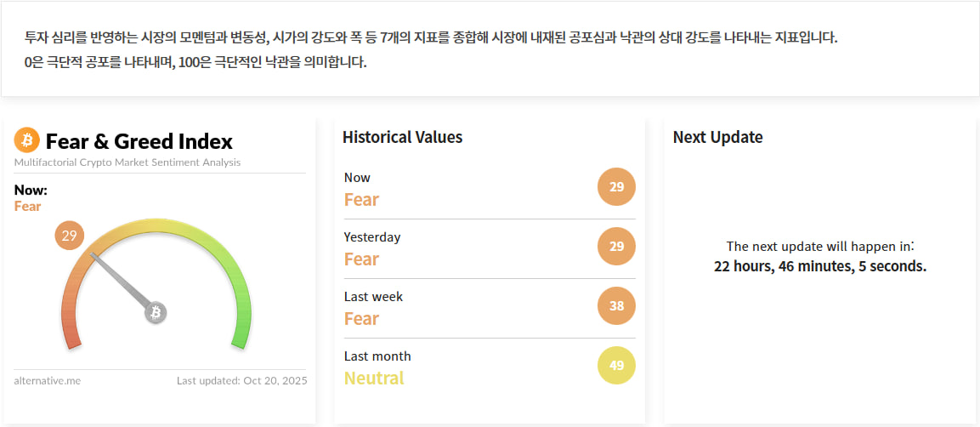Click the yellow 49 Last month circle
Viewport: 980px width, 427px height.
(x=616, y=366)
